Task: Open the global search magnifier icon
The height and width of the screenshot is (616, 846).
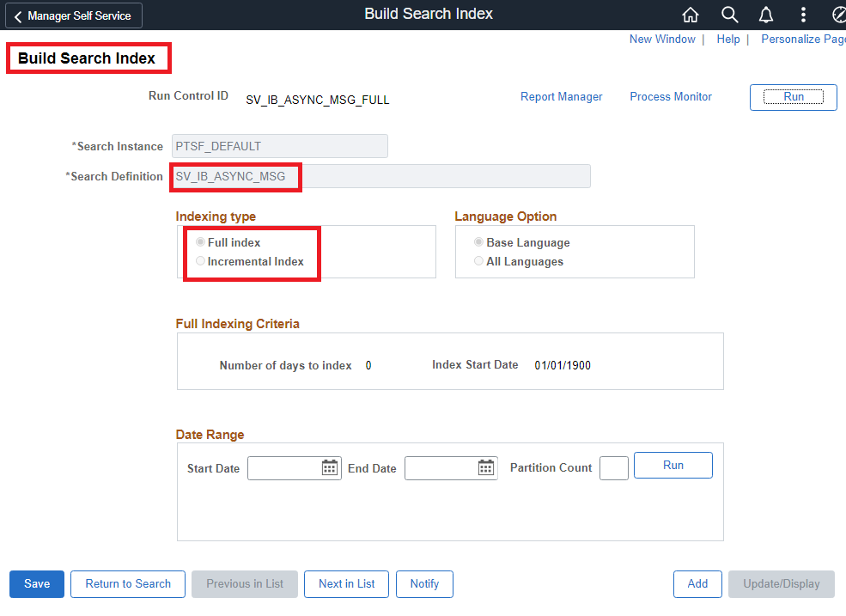Action: (730, 15)
